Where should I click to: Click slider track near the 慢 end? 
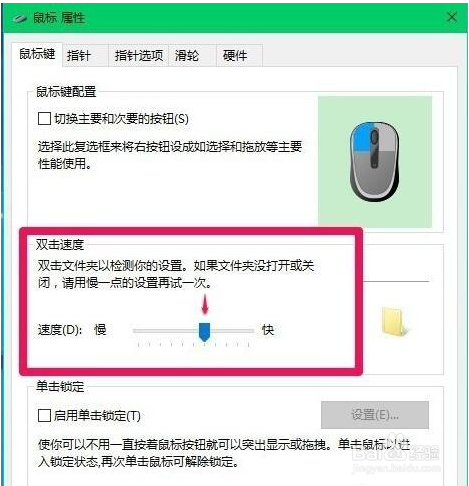(x=143, y=331)
